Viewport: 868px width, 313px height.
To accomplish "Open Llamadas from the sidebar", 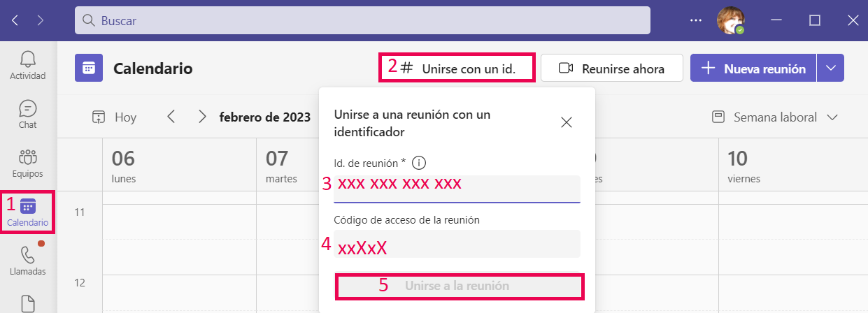I will [x=28, y=261].
